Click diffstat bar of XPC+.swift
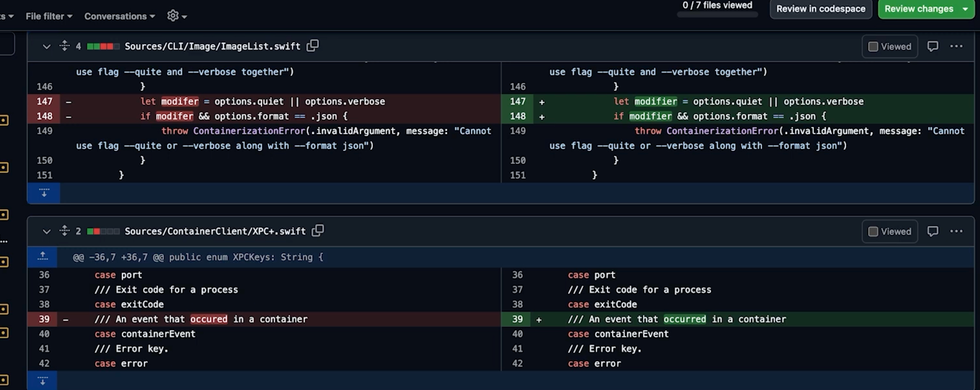Viewport: 980px width, 390px height. point(103,232)
